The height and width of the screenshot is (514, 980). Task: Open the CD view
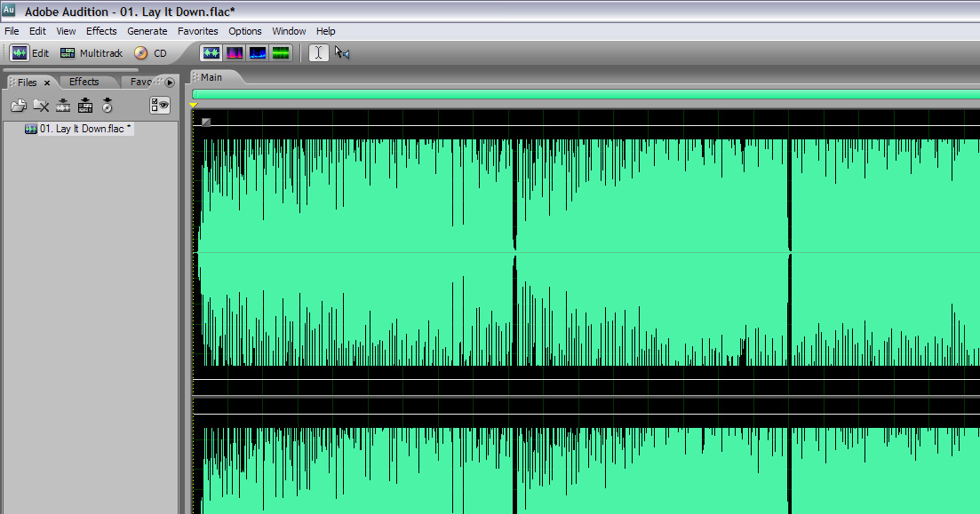[151, 53]
